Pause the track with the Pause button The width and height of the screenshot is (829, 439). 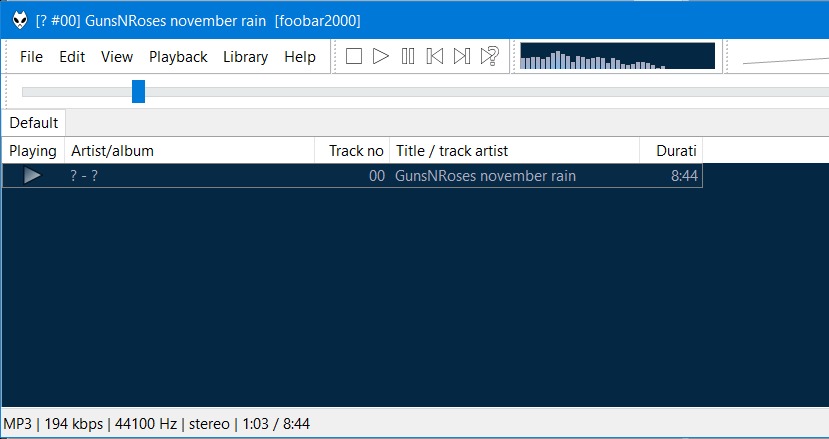pos(408,56)
